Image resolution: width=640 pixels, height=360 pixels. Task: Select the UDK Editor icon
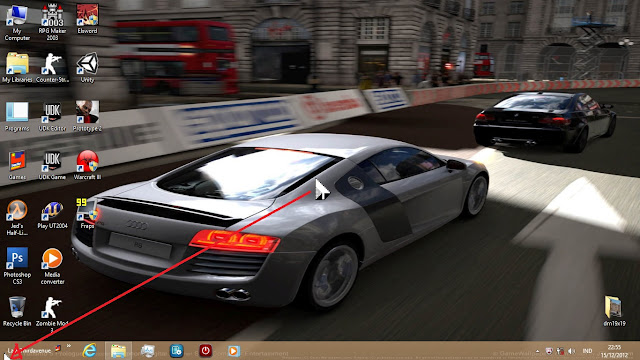(x=52, y=116)
